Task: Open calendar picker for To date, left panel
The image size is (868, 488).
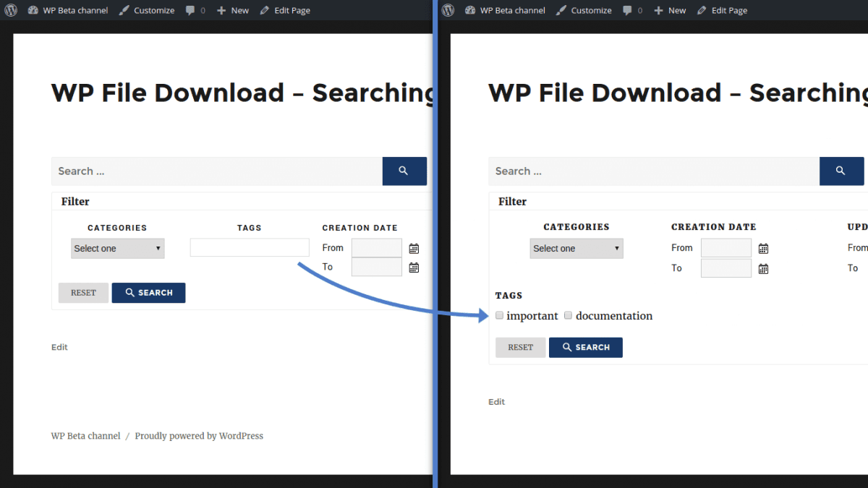Action: click(414, 267)
